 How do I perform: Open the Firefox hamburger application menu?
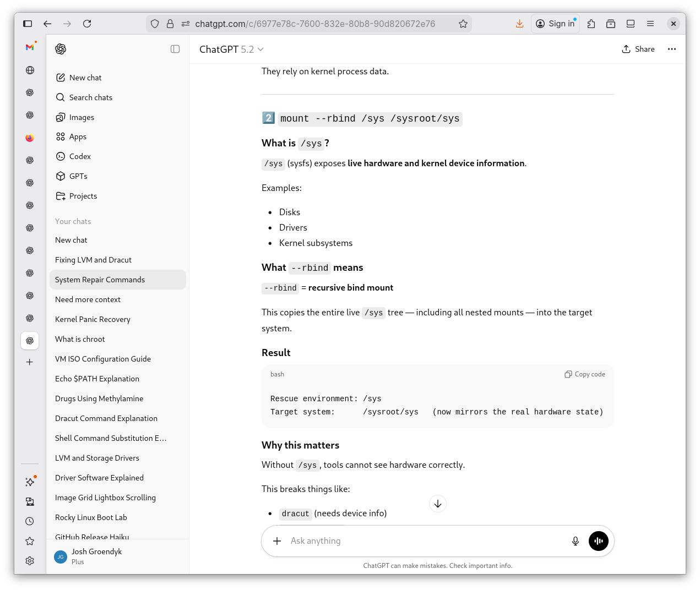pos(650,24)
